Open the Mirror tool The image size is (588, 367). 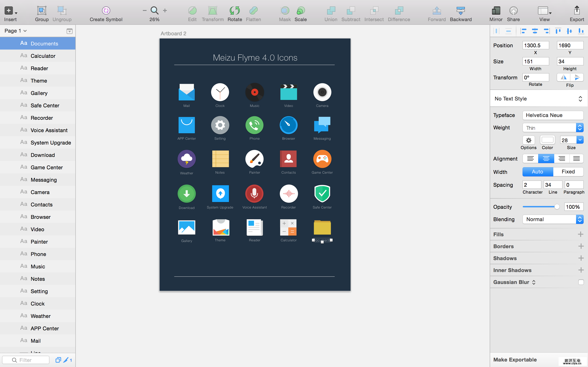pyautogui.click(x=496, y=11)
